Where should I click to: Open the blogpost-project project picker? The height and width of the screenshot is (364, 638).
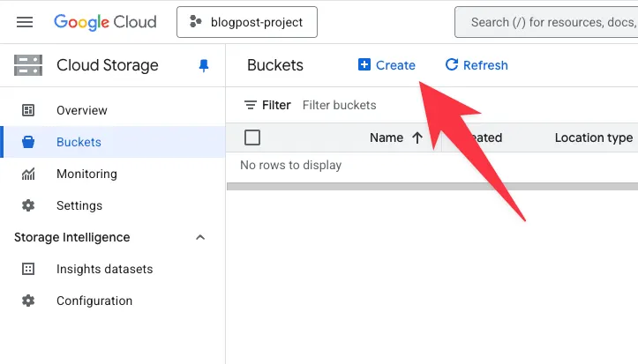point(247,22)
